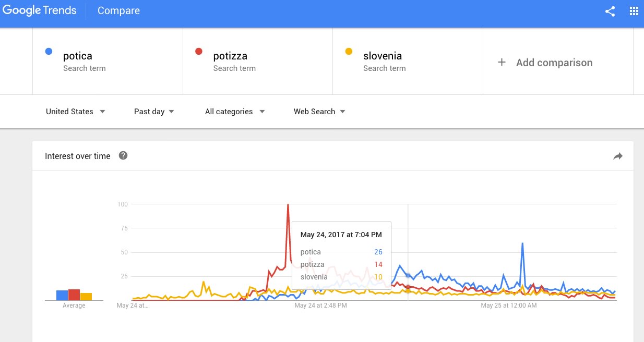Image resolution: width=644 pixels, height=342 pixels.
Task: Click the blue average bar
Action: tap(62, 295)
